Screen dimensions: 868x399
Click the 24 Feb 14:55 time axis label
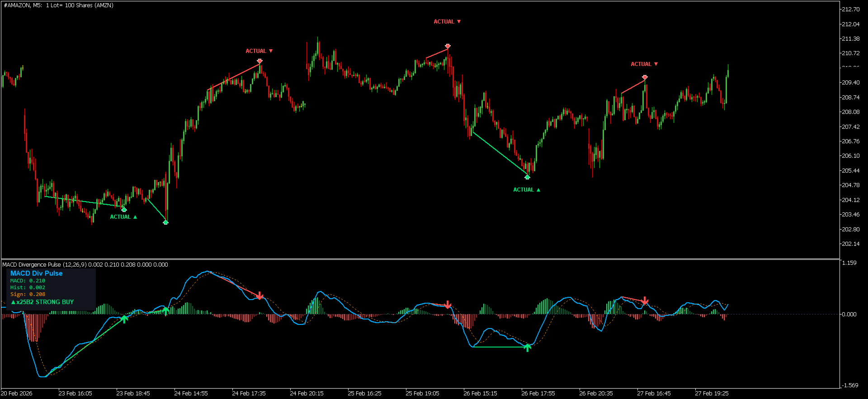191,394
